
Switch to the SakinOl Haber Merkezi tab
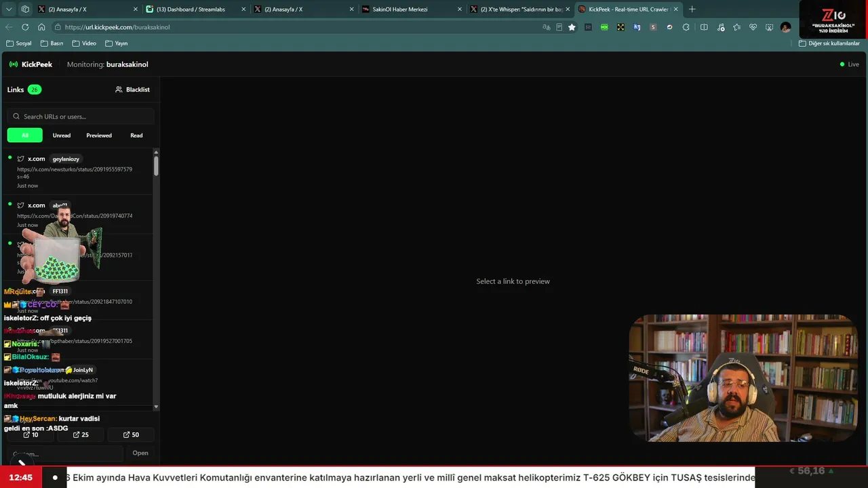tap(412, 9)
